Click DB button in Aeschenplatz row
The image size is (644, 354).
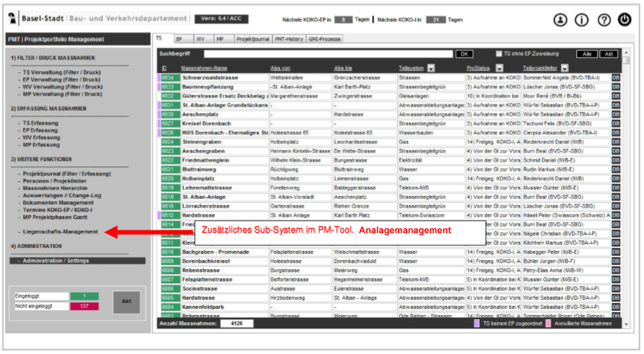(x=616, y=114)
